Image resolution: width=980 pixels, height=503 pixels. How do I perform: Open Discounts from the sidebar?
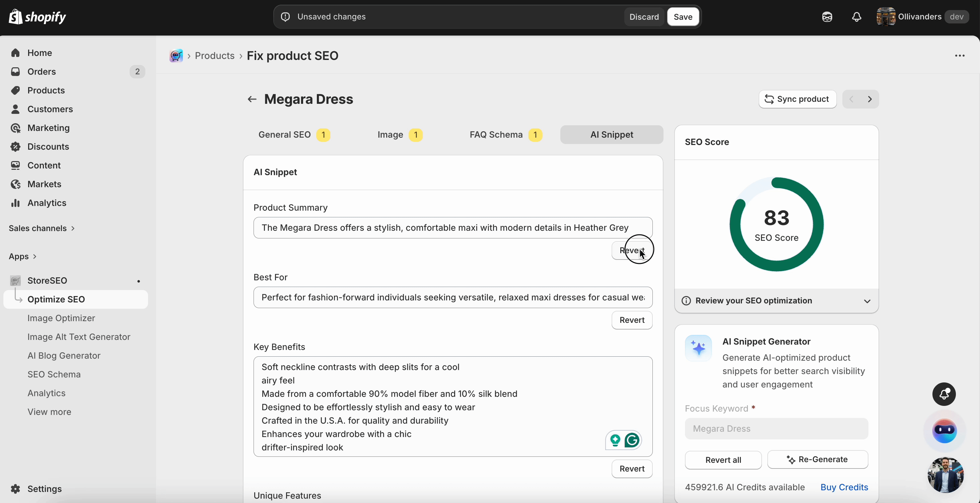pos(48,146)
